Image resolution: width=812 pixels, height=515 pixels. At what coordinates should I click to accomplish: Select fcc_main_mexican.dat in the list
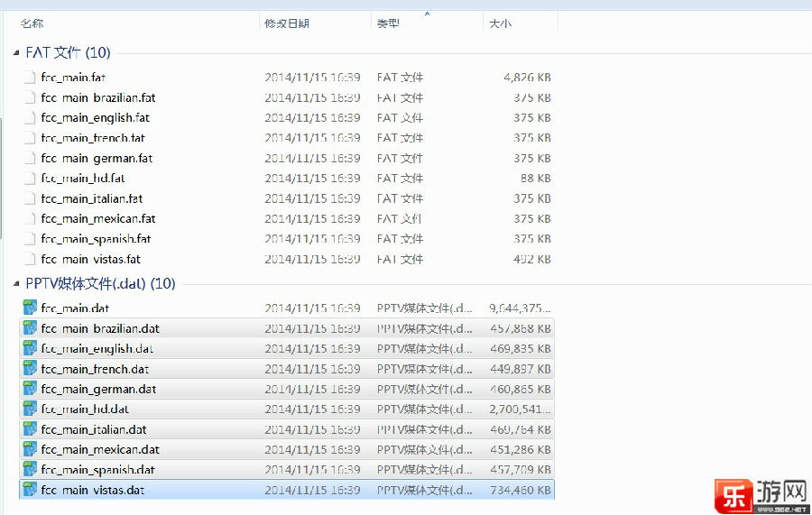click(100, 449)
